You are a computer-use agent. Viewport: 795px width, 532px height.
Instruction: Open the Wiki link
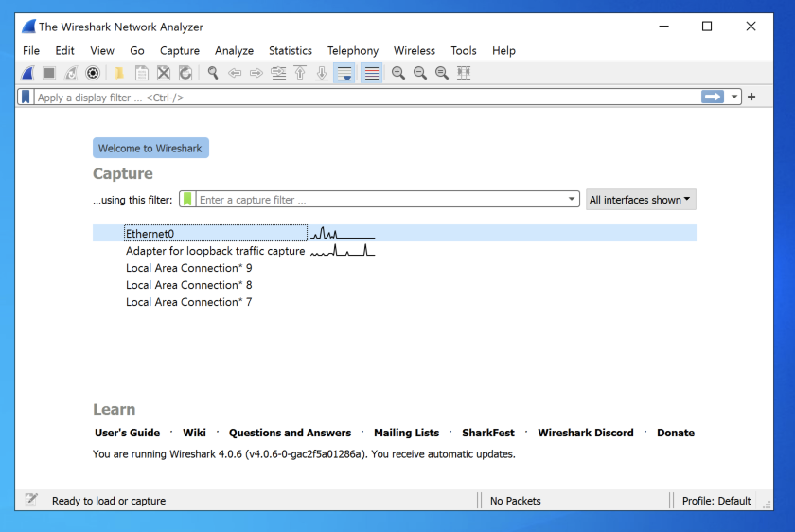[x=194, y=433]
